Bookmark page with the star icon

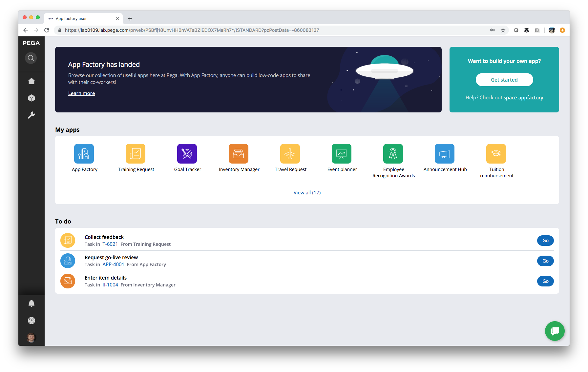503,30
